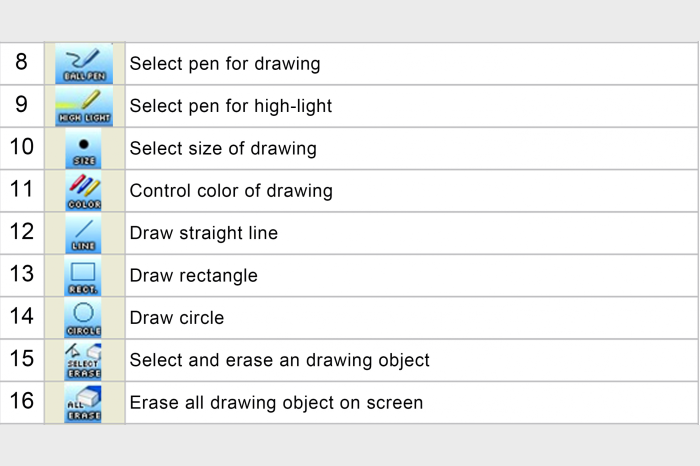
Task: Click the 'Draw straight line' description
Action: pyautogui.click(x=204, y=233)
